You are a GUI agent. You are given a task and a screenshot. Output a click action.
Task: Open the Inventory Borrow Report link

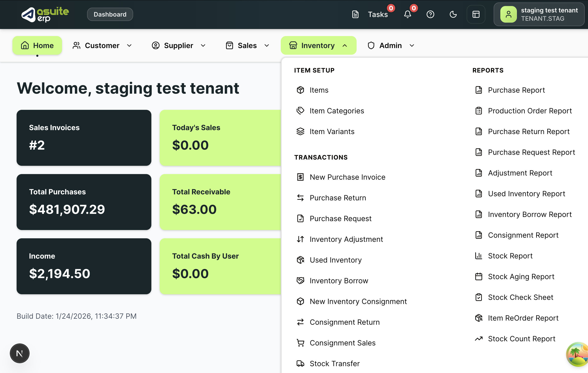[x=530, y=214]
